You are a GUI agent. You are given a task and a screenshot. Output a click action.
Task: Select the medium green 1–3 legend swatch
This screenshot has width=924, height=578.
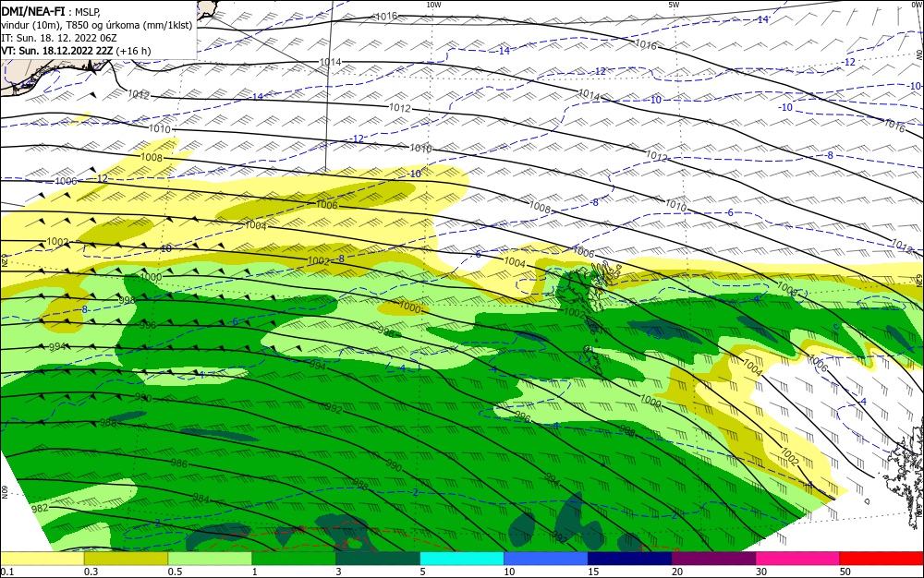click(x=294, y=559)
